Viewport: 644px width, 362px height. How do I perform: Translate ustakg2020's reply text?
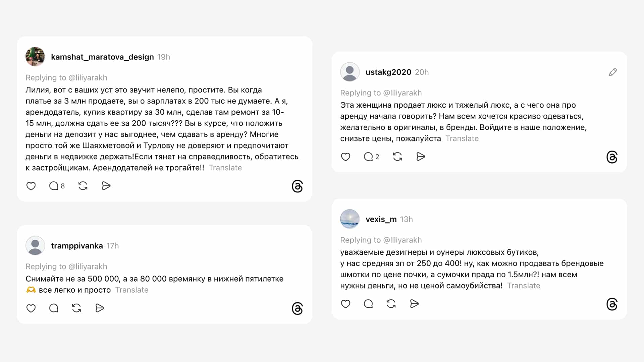(x=462, y=139)
